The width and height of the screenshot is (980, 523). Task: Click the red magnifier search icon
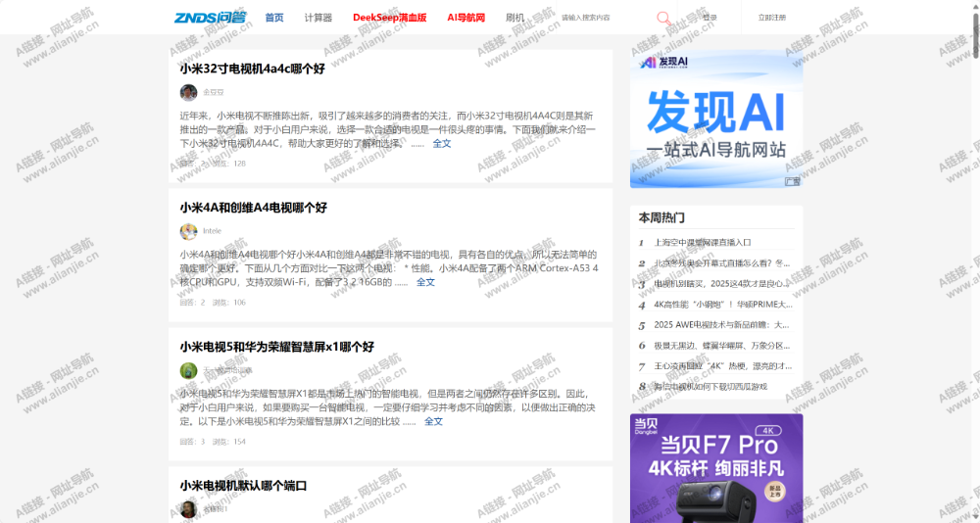[x=663, y=19]
